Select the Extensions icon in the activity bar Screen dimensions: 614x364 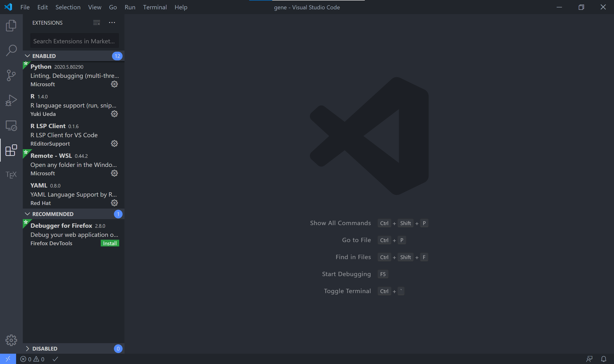coord(11,151)
